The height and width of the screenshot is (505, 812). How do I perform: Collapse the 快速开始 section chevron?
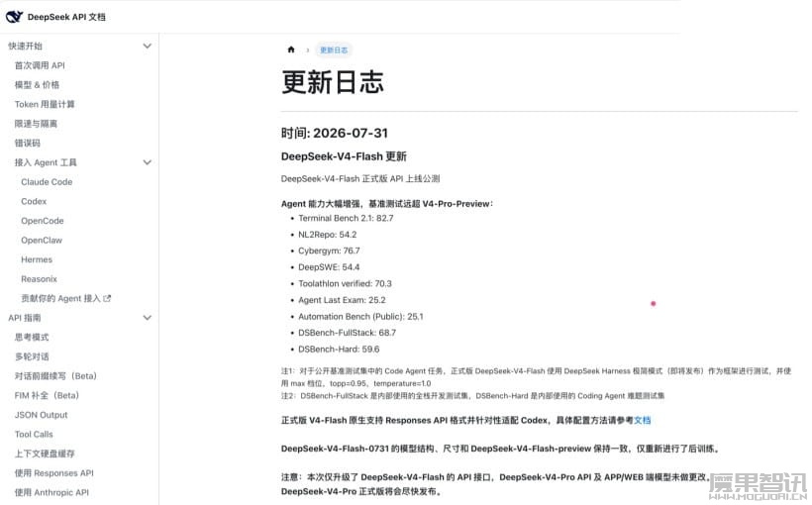point(148,46)
